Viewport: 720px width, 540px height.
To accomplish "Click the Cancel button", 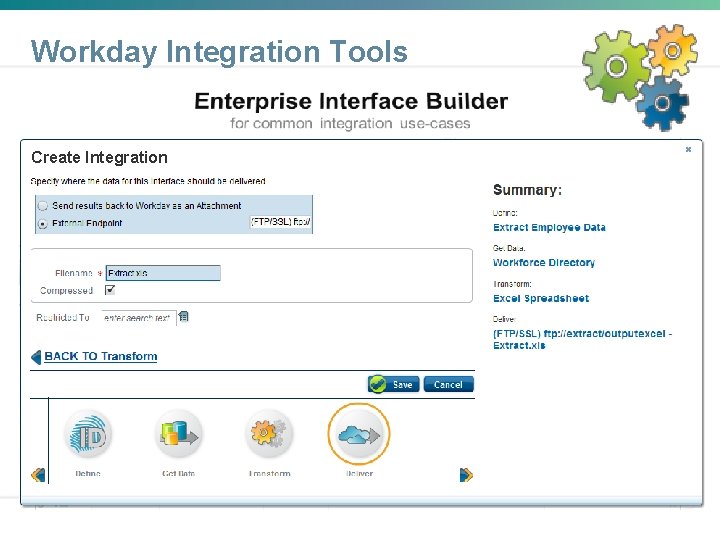I will click(448, 384).
